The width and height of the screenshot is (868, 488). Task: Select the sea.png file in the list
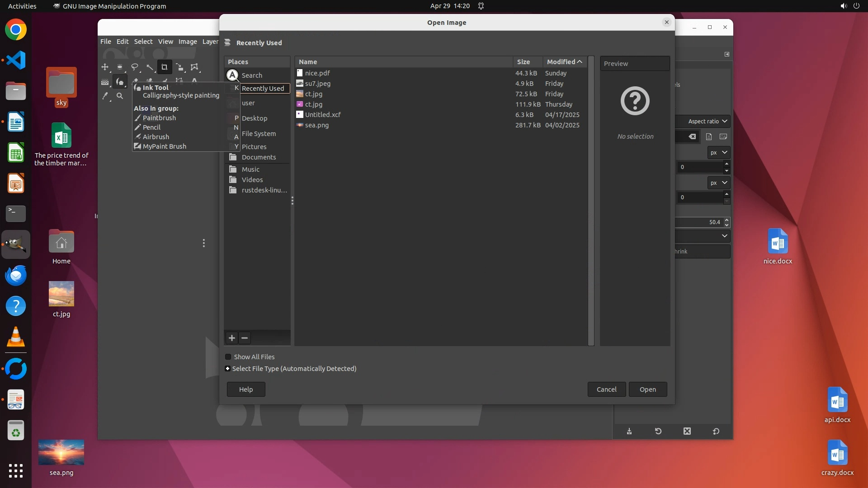[316, 125]
